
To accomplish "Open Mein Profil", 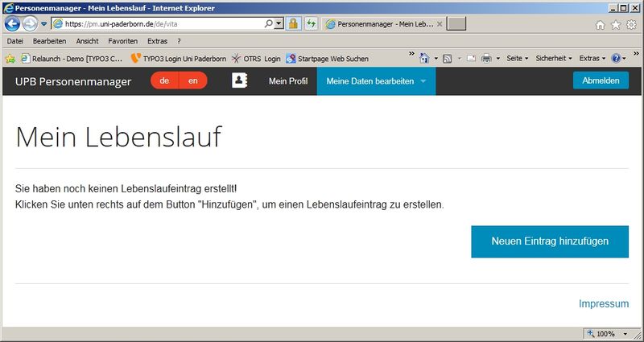I will pyautogui.click(x=288, y=81).
